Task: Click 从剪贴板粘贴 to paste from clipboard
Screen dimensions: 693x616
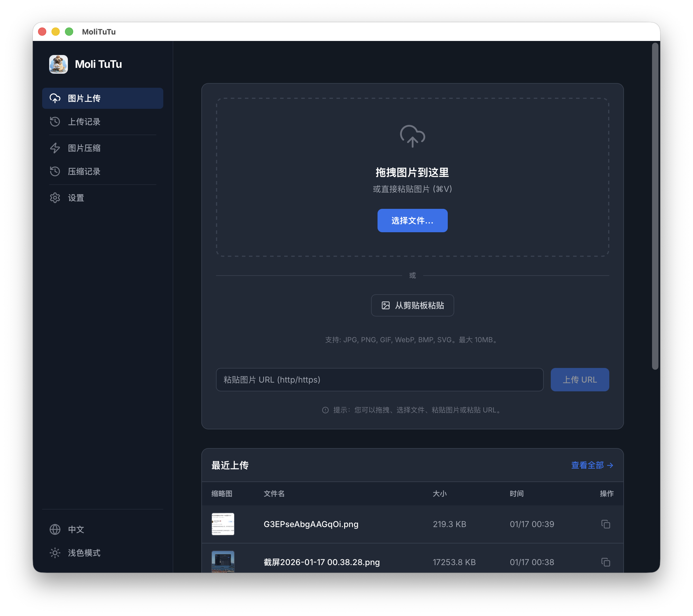Action: [412, 305]
